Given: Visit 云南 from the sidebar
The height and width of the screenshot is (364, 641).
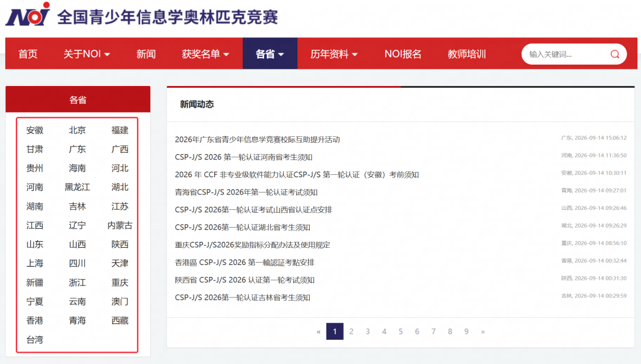Looking at the screenshot, I should (x=77, y=302).
